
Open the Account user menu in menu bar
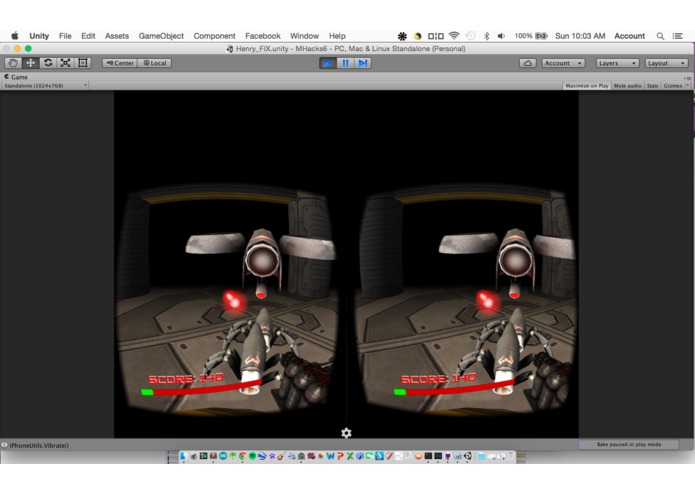click(629, 36)
